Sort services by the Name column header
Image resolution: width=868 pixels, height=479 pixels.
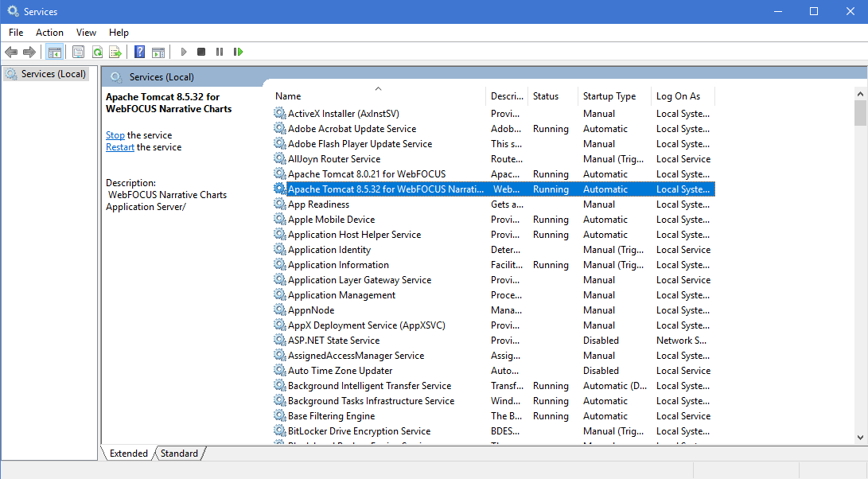(378, 95)
